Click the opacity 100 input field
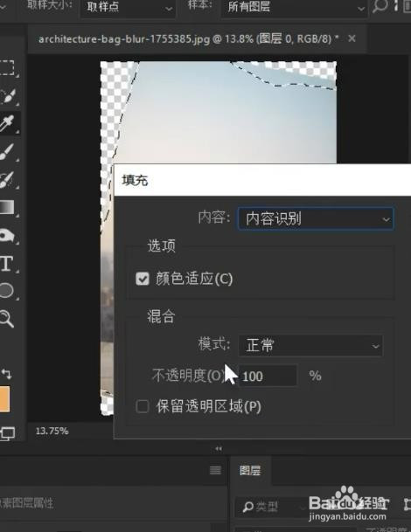411x532 pixels. pos(268,376)
